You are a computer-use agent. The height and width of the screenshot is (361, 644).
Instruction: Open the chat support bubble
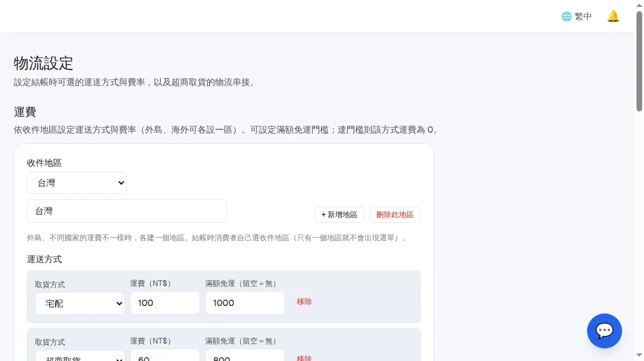pyautogui.click(x=604, y=330)
